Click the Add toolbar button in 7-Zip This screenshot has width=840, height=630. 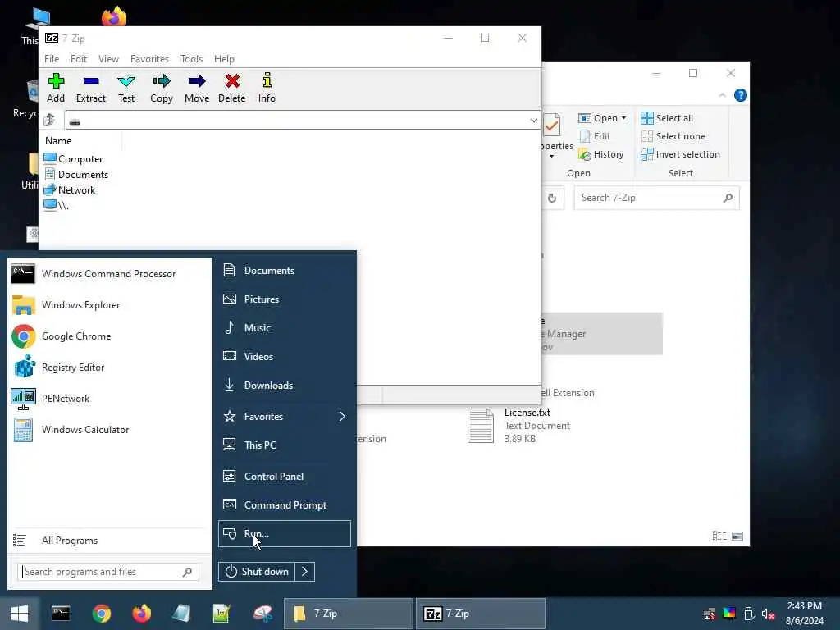pos(56,88)
